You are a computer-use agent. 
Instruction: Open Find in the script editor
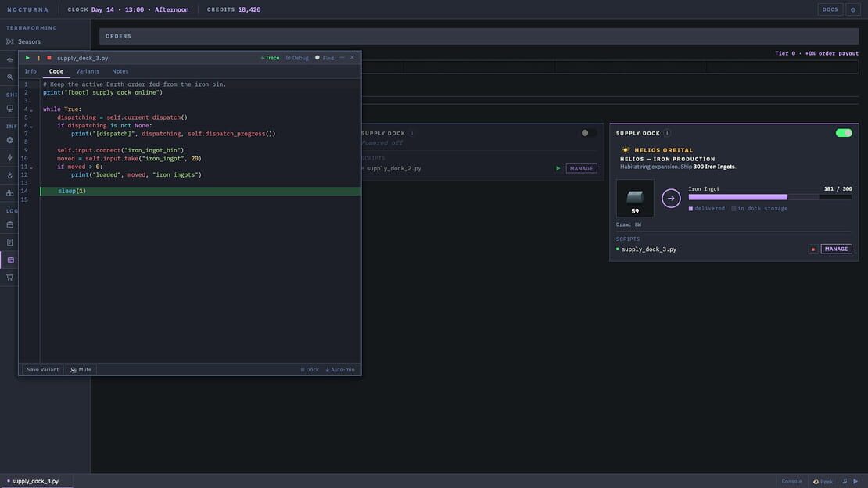325,58
